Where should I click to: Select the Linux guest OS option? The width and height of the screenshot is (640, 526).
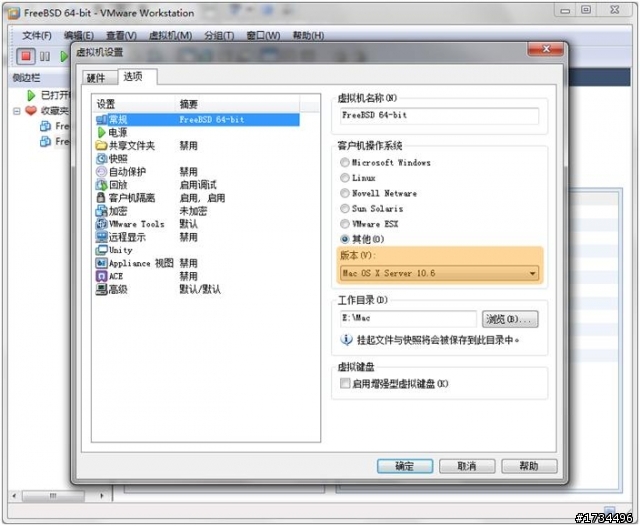click(345, 178)
